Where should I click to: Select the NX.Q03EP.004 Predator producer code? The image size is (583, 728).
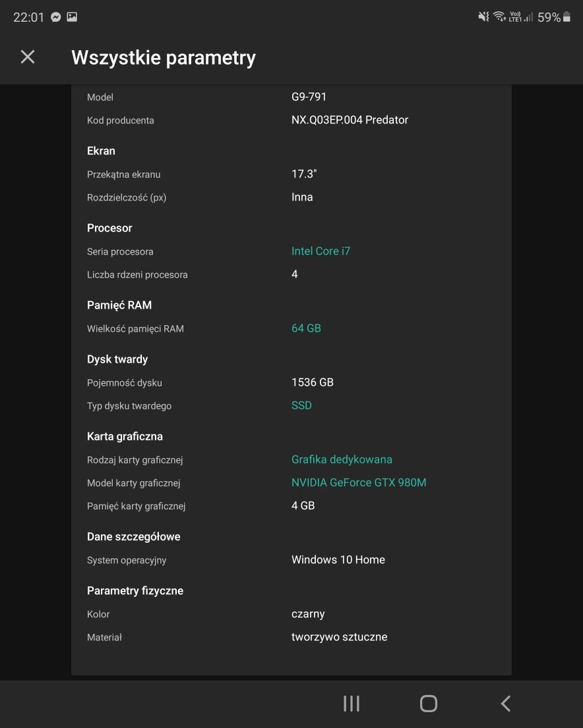(x=350, y=120)
